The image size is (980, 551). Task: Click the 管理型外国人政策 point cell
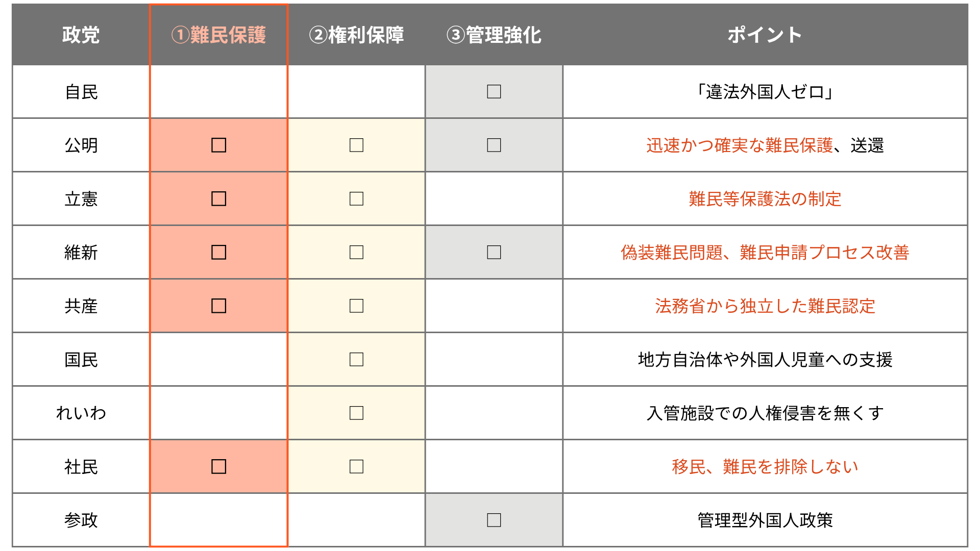coord(765,520)
